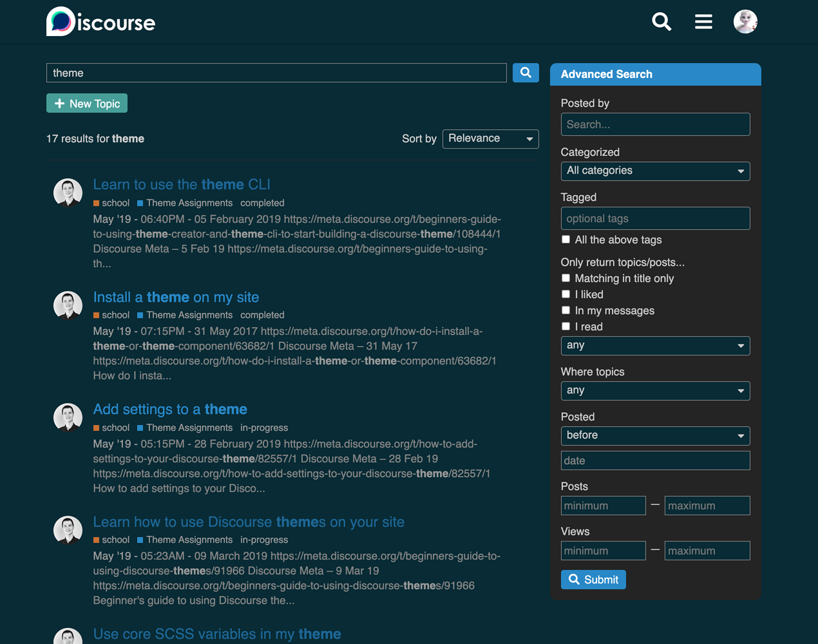Open the hamburger menu icon
The width and height of the screenshot is (818, 644).
tap(703, 22)
